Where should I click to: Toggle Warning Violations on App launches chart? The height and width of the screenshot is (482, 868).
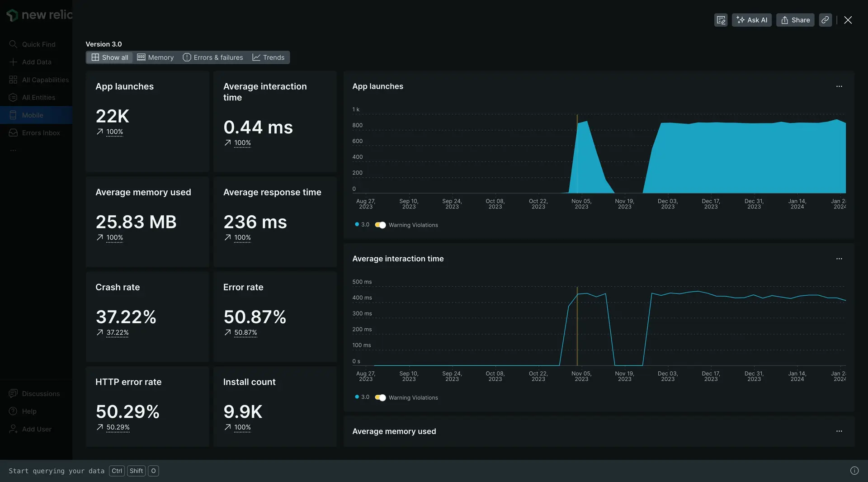(x=380, y=225)
